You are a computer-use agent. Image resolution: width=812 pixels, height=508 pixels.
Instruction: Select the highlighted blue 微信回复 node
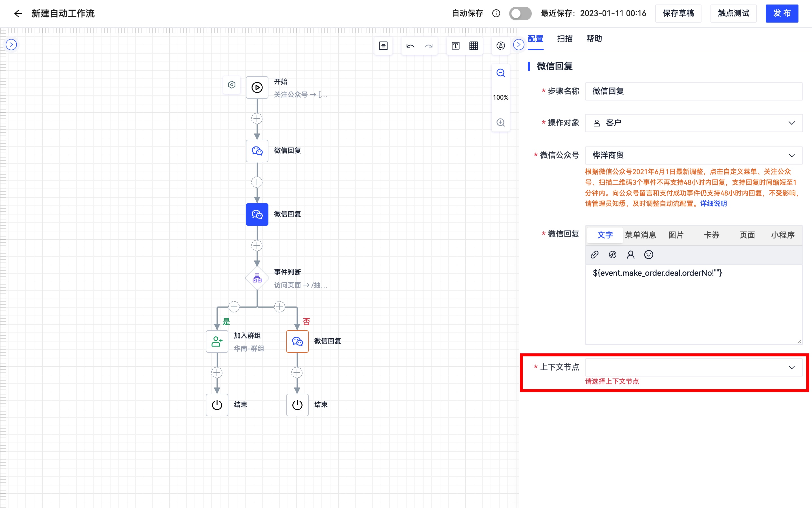tap(257, 214)
